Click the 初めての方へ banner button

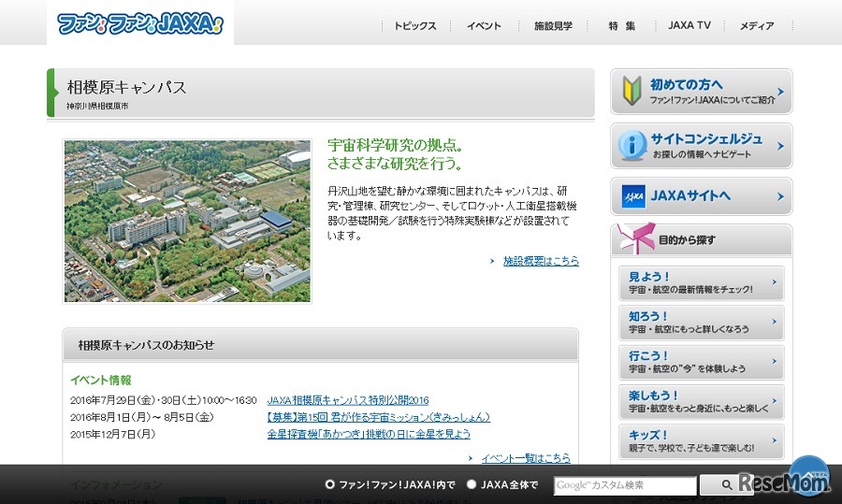click(x=702, y=92)
